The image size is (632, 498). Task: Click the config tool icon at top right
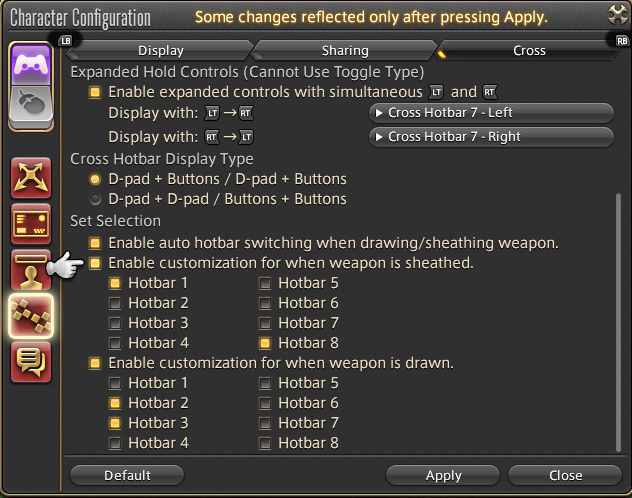click(617, 15)
